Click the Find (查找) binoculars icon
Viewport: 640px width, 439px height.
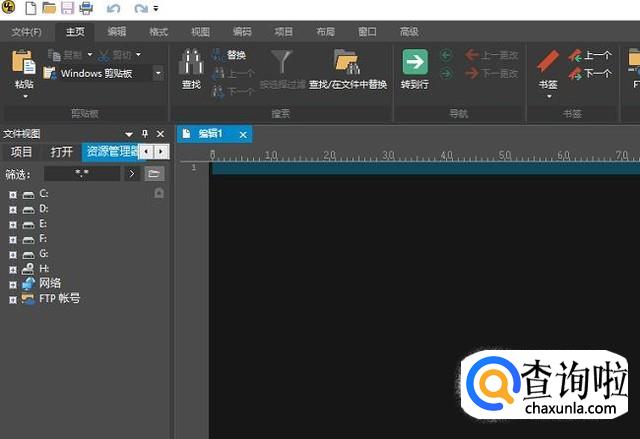(191, 65)
